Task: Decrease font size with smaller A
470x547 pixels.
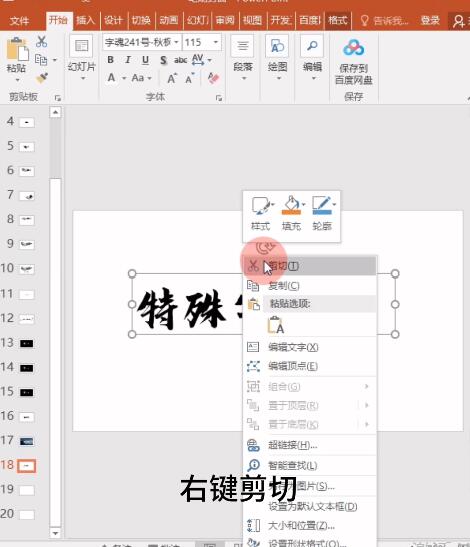Action: coord(189,78)
